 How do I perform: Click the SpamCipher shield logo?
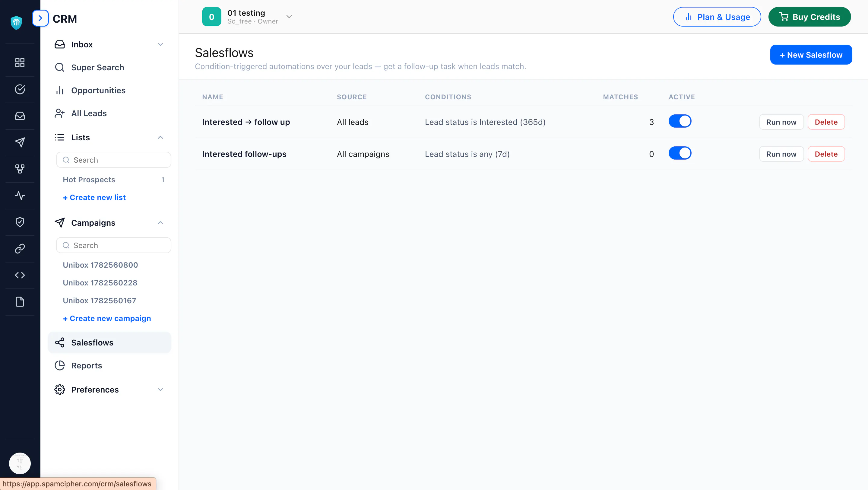16,23
